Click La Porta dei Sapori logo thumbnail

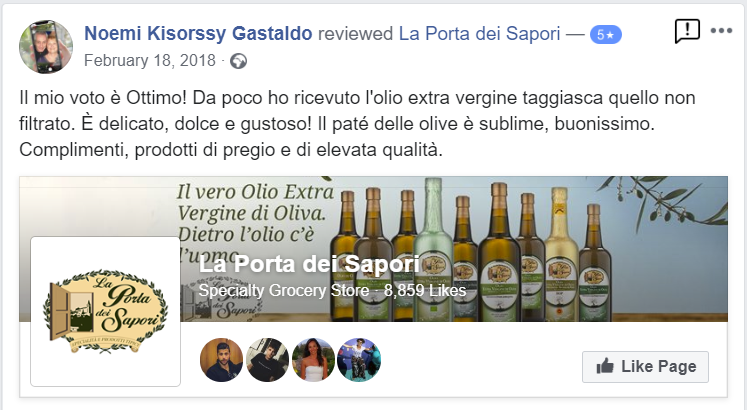[x=105, y=311]
